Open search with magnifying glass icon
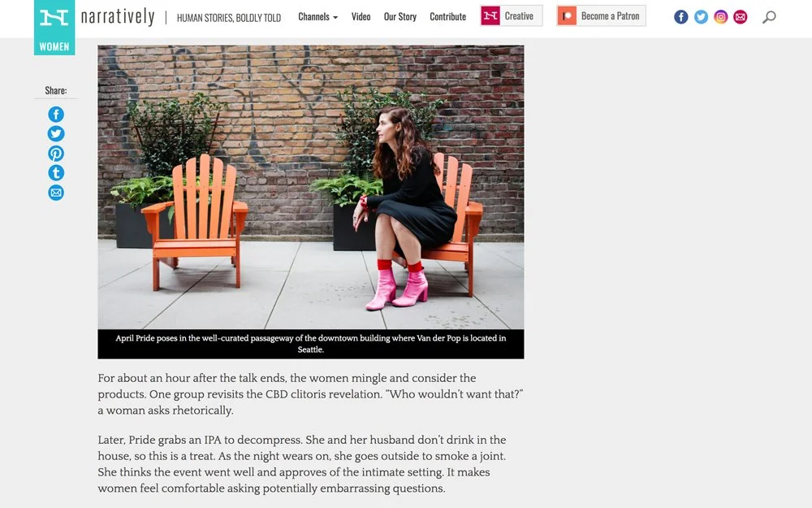 coord(769,17)
